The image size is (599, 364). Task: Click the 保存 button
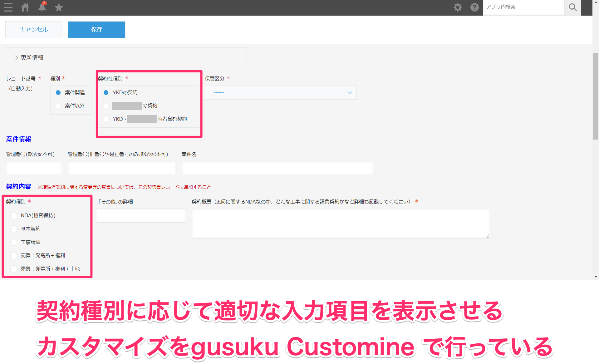(96, 30)
